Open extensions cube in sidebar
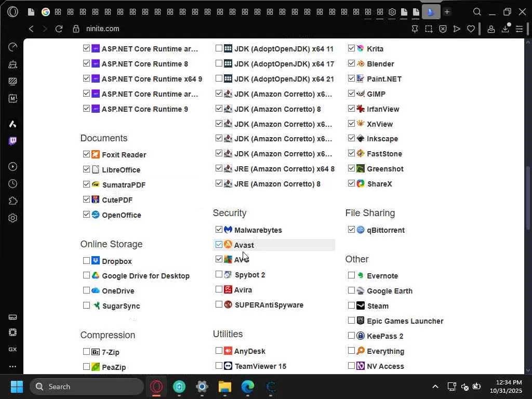The image size is (532, 399). pos(12,201)
